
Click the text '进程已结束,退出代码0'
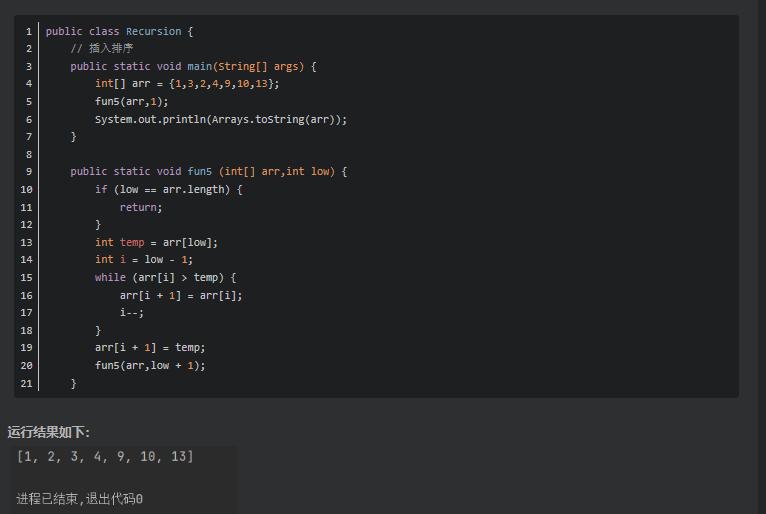[80, 499]
